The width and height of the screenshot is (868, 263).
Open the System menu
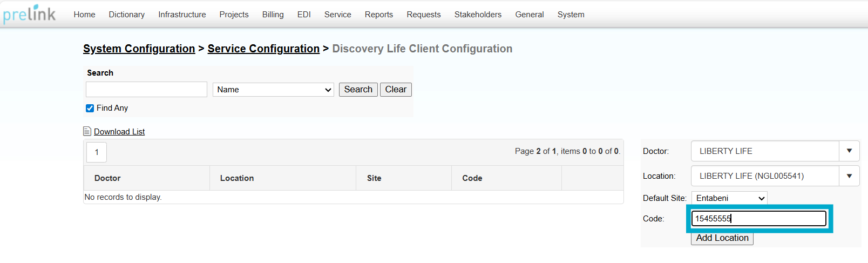point(571,15)
